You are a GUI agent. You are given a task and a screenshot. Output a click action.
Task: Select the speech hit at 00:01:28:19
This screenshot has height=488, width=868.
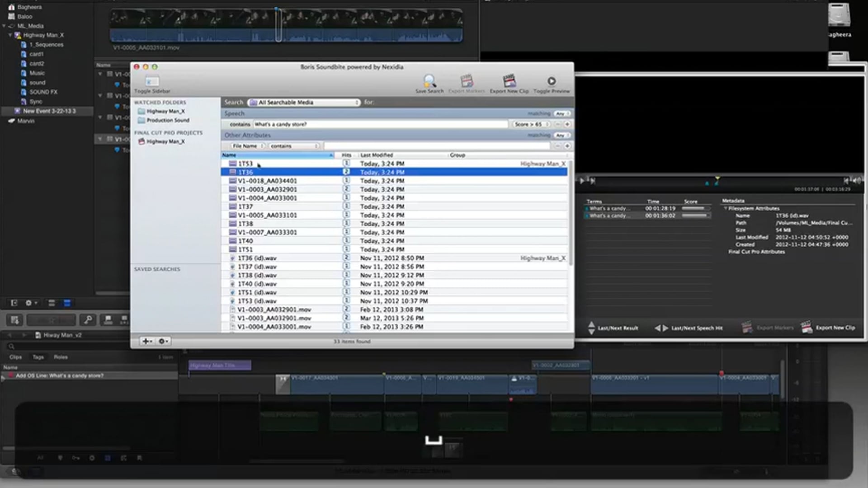pyautogui.click(x=646, y=208)
